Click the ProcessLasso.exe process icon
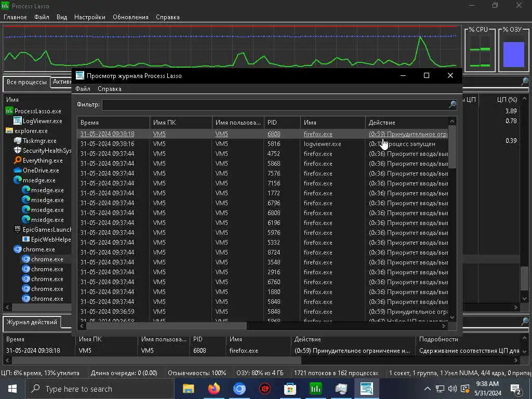The height and width of the screenshot is (399, 532). [x=9, y=111]
